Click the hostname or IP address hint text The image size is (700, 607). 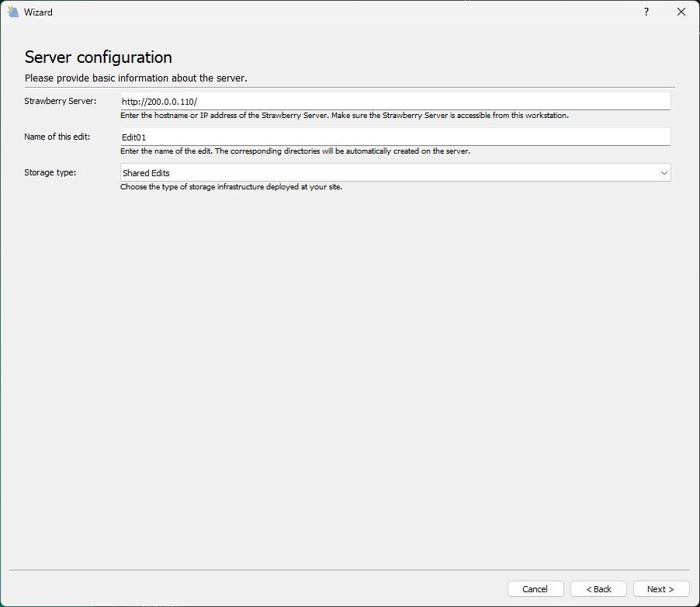click(x=345, y=116)
